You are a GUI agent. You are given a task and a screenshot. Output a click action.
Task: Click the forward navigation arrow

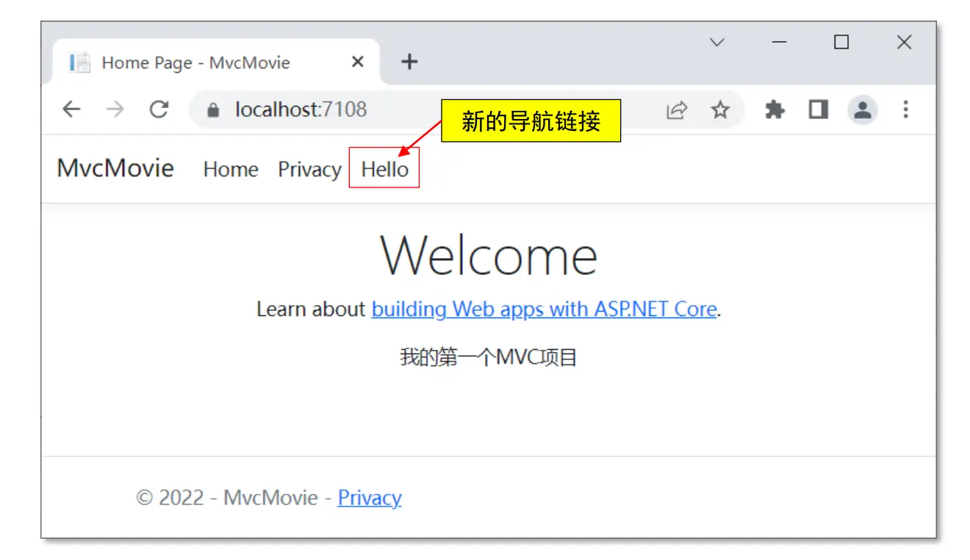[x=115, y=110]
